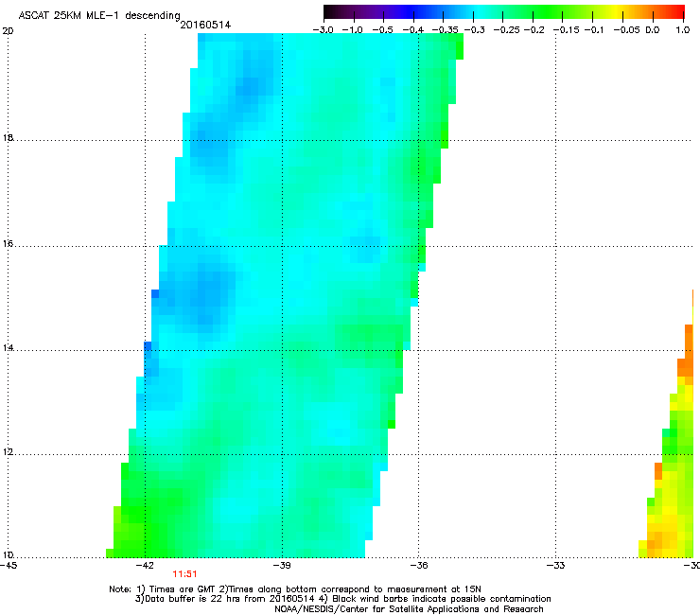Viewport: 700px width, 615px height.
Task: Click the title 'ASCAT 25KM MLE-1 descending'
Action: (x=99, y=15)
